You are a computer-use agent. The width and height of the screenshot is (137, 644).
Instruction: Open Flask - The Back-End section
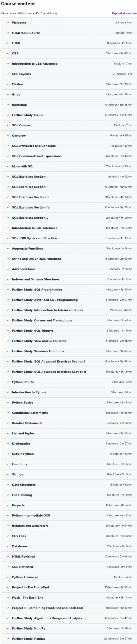click(69, 597)
